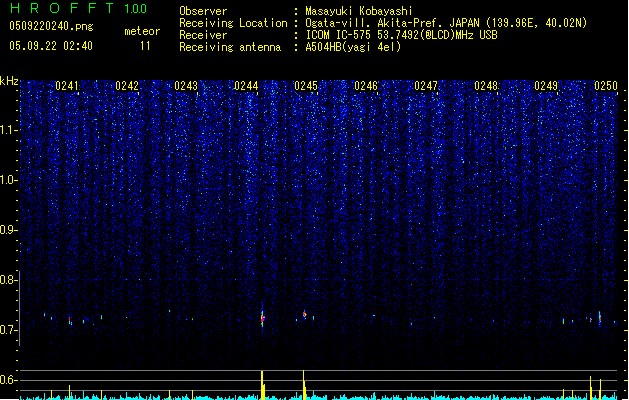
Task: Click the 'Receiving antenna' label
Action: pyautogui.click(x=230, y=47)
